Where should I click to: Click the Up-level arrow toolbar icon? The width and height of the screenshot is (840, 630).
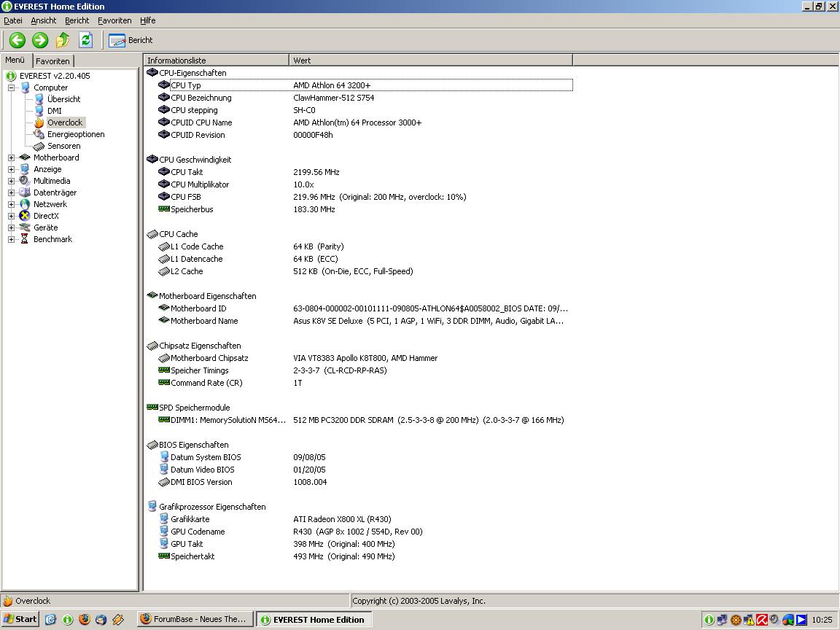(63, 40)
